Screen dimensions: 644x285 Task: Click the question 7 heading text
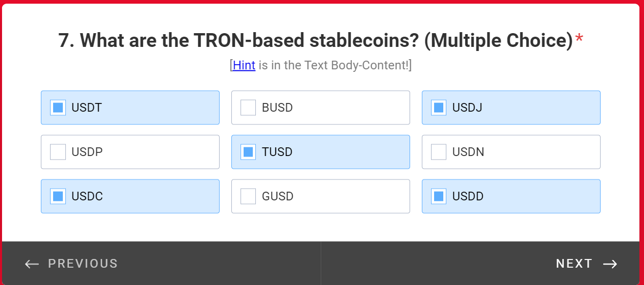coord(315,40)
